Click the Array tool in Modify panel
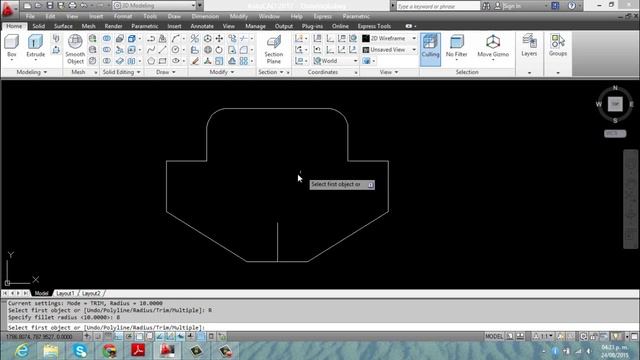The width and height of the screenshot is (640, 360). (244, 61)
